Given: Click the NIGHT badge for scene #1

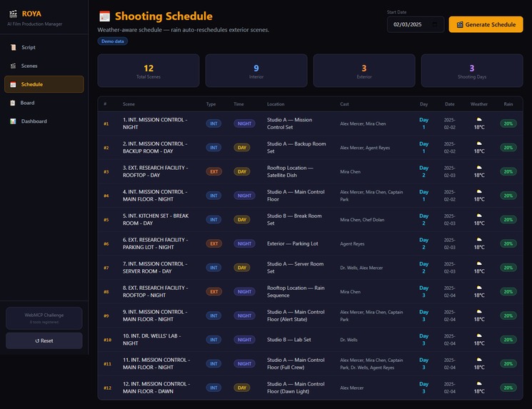Looking at the screenshot, I should tap(244, 123).
